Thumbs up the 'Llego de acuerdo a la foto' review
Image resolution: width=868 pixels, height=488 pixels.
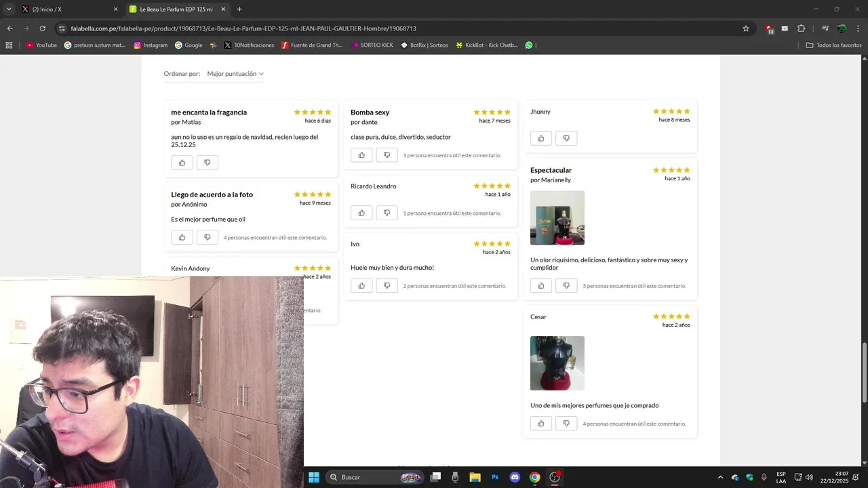click(x=182, y=237)
